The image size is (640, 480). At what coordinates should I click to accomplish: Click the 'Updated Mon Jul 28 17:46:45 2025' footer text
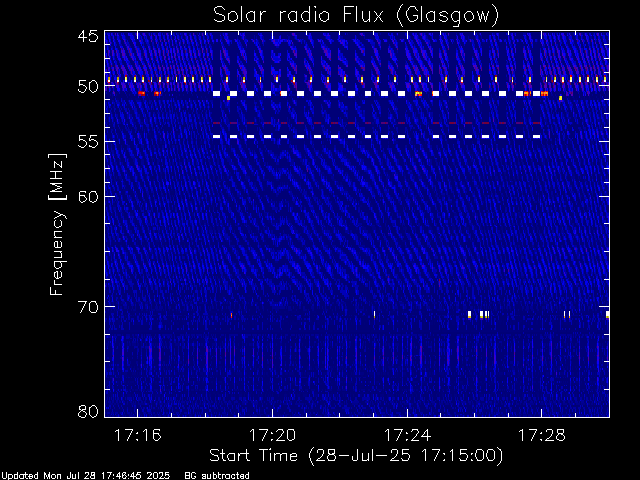85,476
